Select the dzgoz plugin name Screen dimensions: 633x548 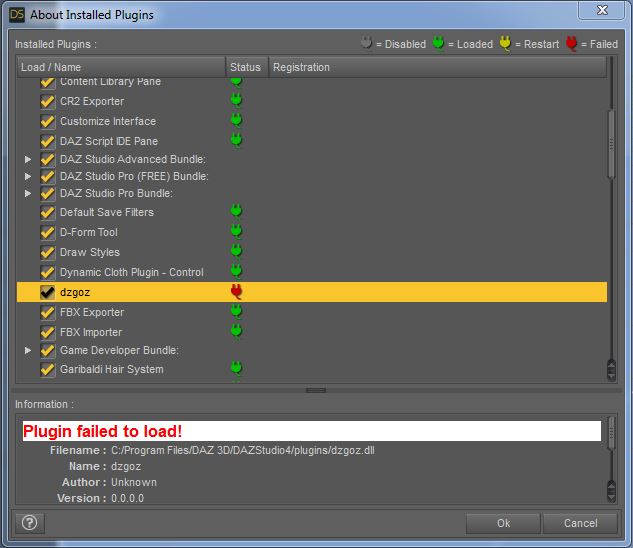(x=75, y=292)
